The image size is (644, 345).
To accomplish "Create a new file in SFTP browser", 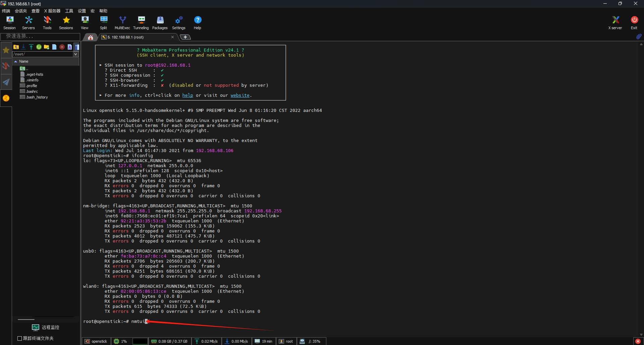I will pyautogui.click(x=54, y=47).
